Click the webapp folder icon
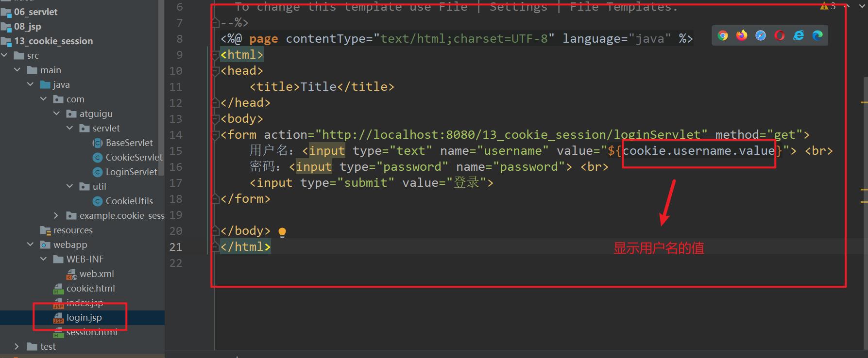The width and height of the screenshot is (868, 358). 45,245
